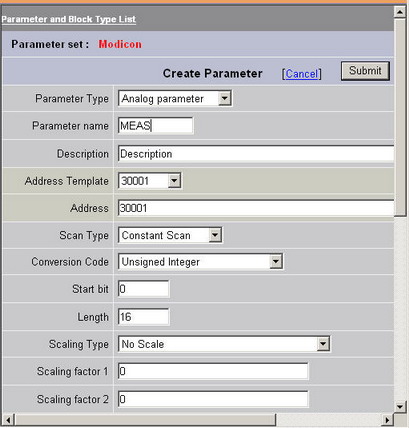
Task: Click the Submit button
Action: point(365,71)
